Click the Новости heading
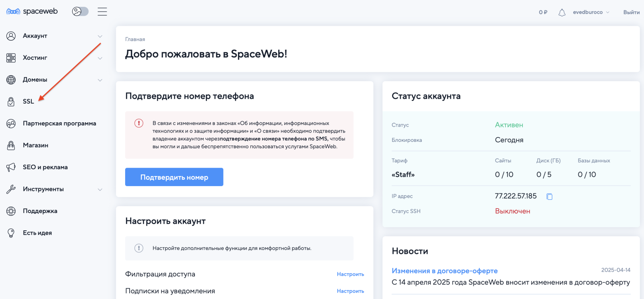The height and width of the screenshot is (299, 644). pos(410,251)
